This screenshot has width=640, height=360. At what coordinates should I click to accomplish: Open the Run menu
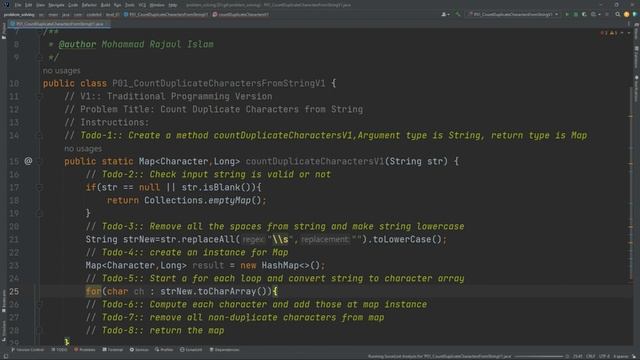[118, 5]
